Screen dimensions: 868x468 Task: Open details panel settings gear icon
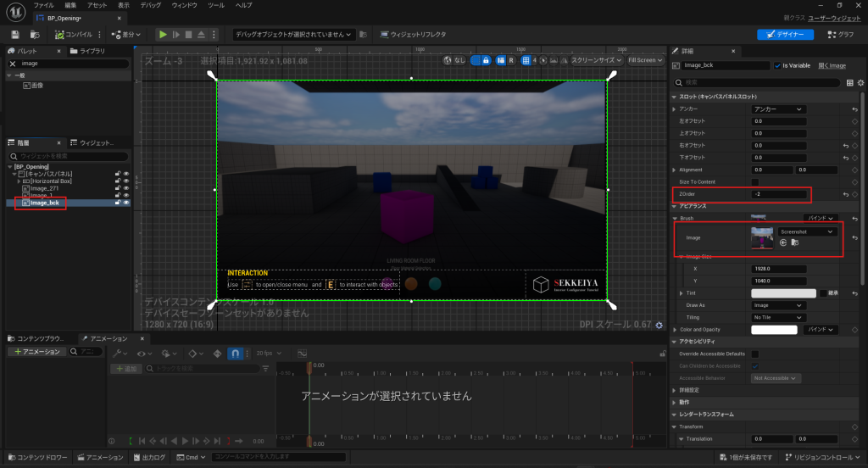click(860, 82)
